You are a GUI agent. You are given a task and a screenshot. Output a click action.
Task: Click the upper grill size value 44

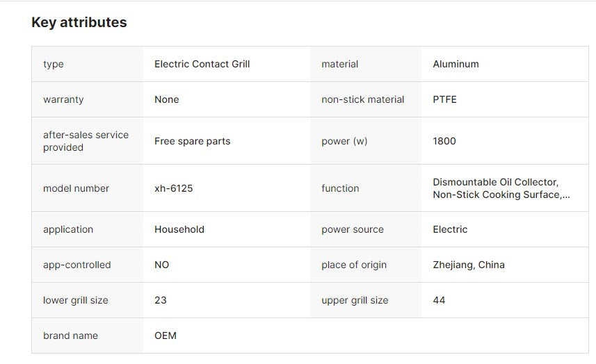pos(439,300)
